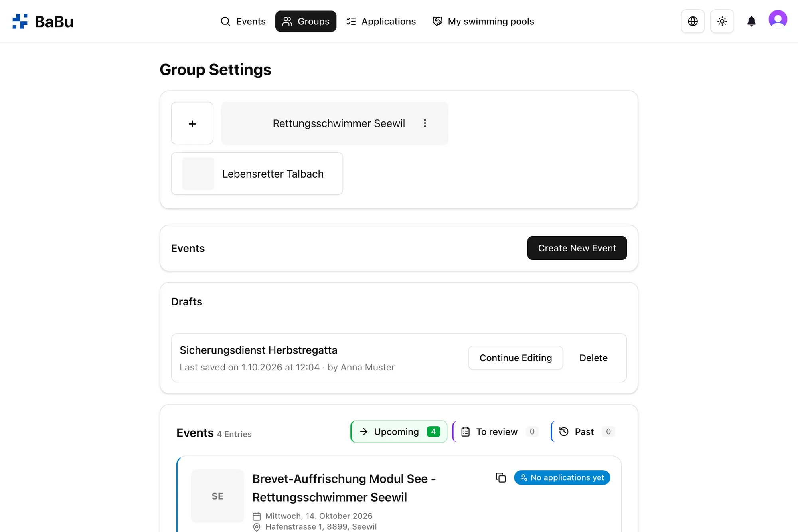The width and height of the screenshot is (798, 532).
Task: Open the language globe selector
Action: pos(693,21)
